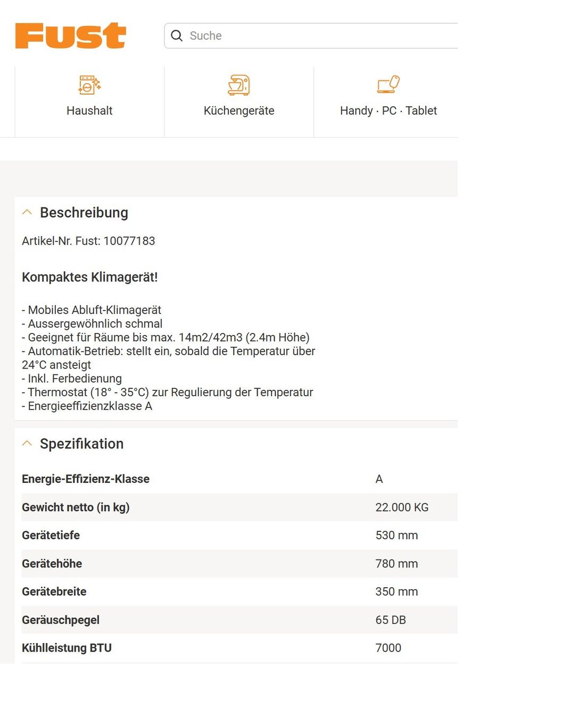Click the line '- Energieeffizienzklasse A'
588x718 pixels.
coord(87,406)
